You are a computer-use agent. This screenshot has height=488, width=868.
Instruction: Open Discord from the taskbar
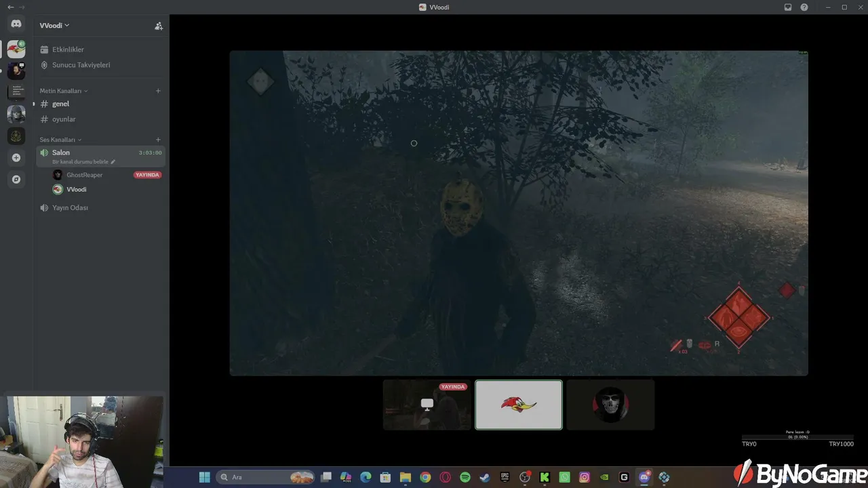tap(644, 477)
